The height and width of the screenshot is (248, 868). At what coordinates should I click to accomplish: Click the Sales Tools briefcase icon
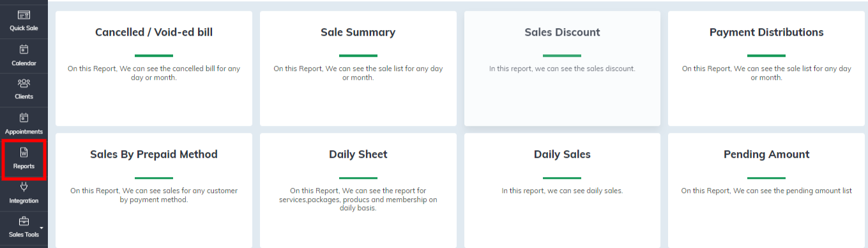24,221
